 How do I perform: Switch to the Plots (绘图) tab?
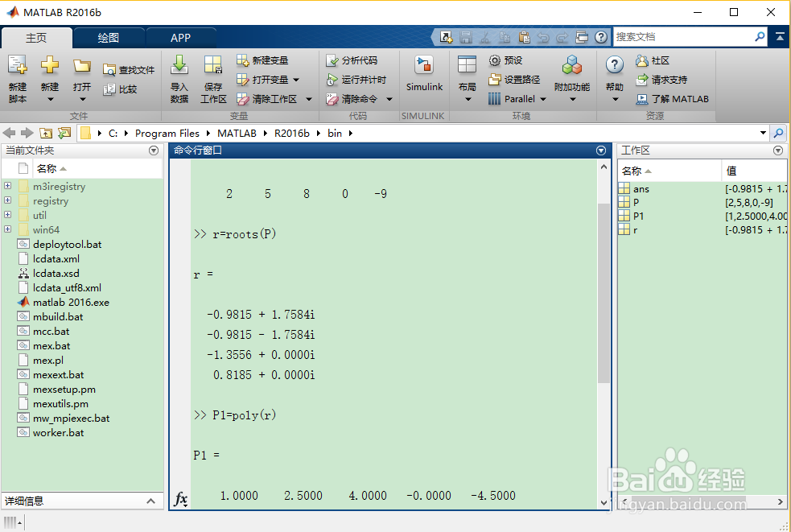tap(109, 38)
